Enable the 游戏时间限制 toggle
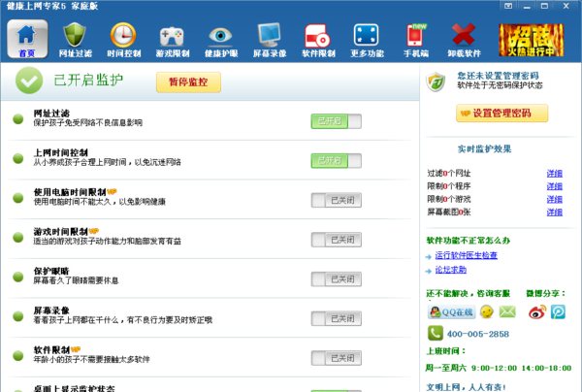This screenshot has height=392, width=582. coord(336,240)
